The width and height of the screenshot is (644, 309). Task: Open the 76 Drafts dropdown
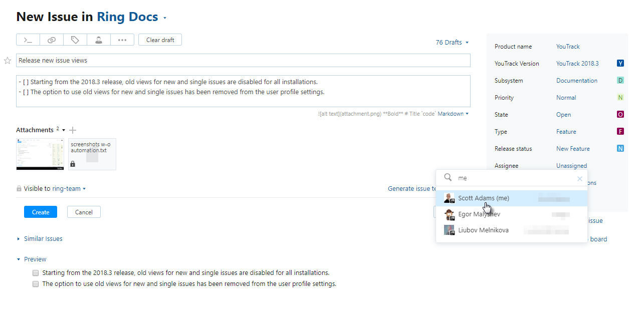tap(452, 43)
